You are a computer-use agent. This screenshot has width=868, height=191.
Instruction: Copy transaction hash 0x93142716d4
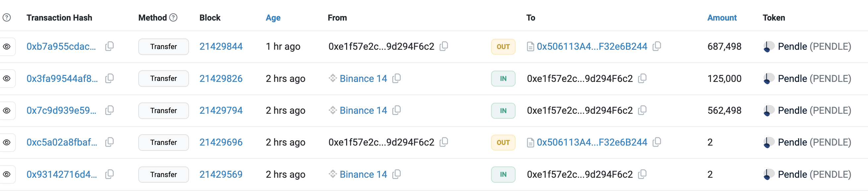pyautogui.click(x=109, y=174)
